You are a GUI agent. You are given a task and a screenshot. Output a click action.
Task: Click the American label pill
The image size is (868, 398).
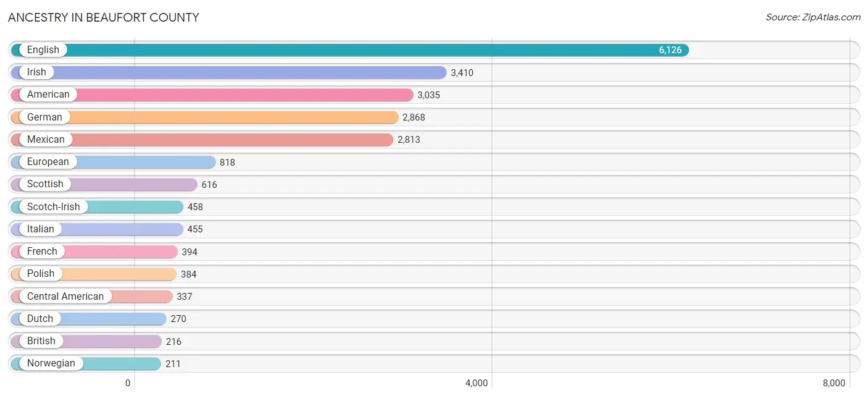coord(48,95)
